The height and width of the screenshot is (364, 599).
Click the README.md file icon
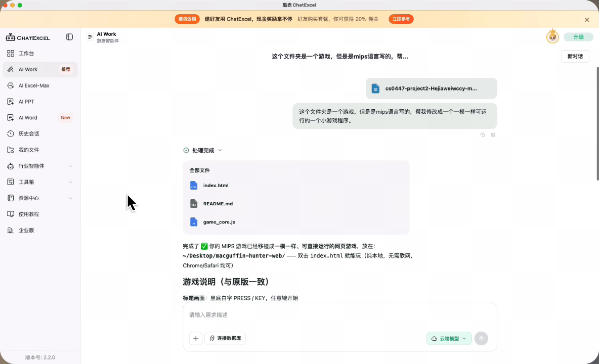coord(194,204)
